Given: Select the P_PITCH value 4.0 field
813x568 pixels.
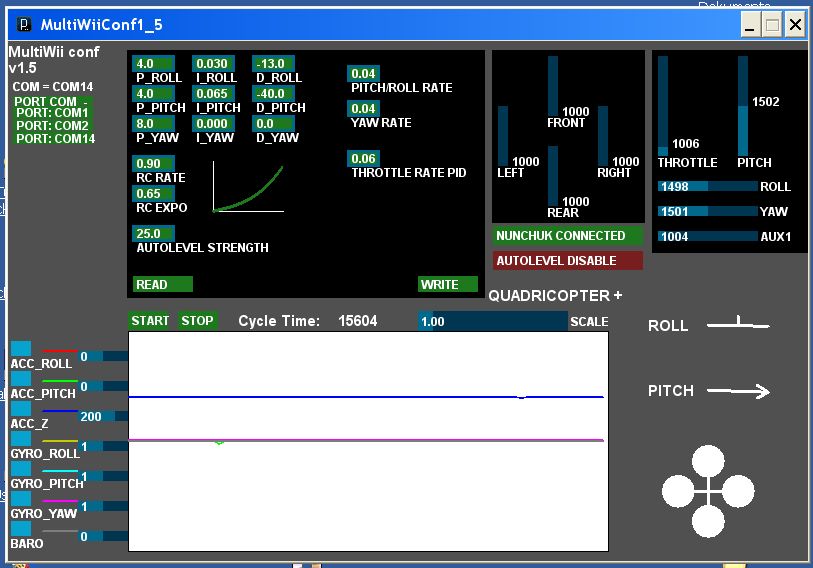Looking at the screenshot, I should pyautogui.click(x=153, y=93).
